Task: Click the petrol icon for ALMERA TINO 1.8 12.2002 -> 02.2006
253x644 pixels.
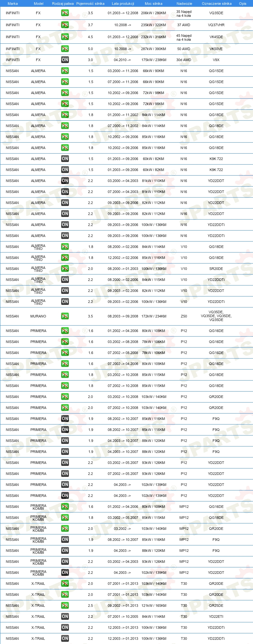Action: (65, 258)
